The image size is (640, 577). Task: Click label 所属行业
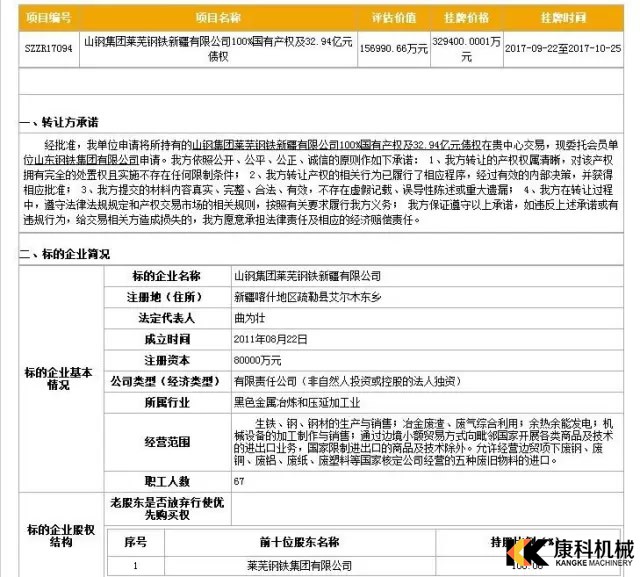[167, 403]
